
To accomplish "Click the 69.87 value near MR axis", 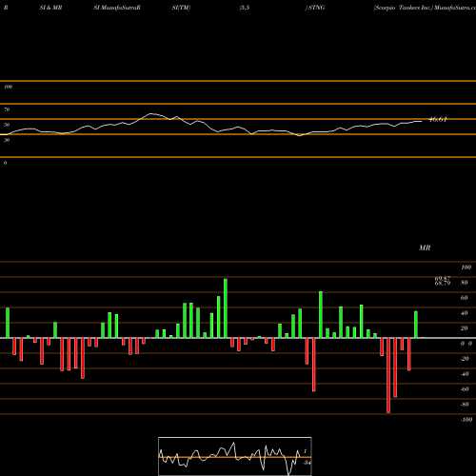I will (x=443, y=278).
